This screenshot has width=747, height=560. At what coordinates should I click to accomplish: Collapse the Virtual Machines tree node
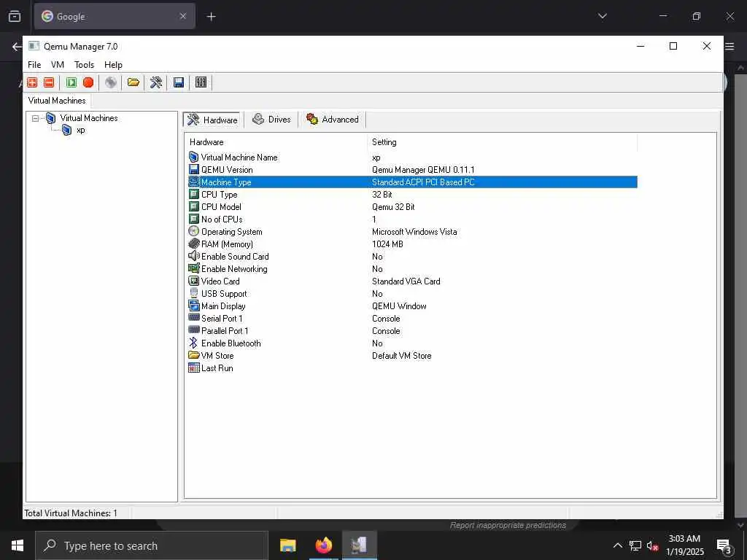pos(35,118)
